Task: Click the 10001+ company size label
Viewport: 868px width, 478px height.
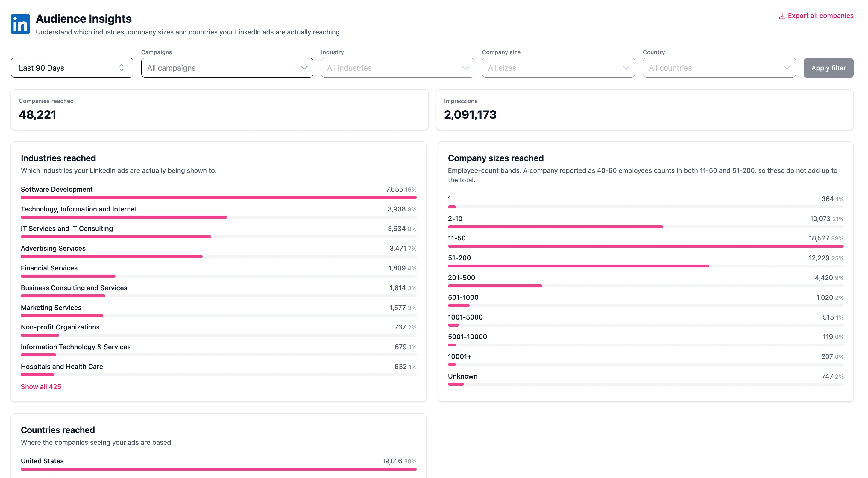Action: point(460,356)
